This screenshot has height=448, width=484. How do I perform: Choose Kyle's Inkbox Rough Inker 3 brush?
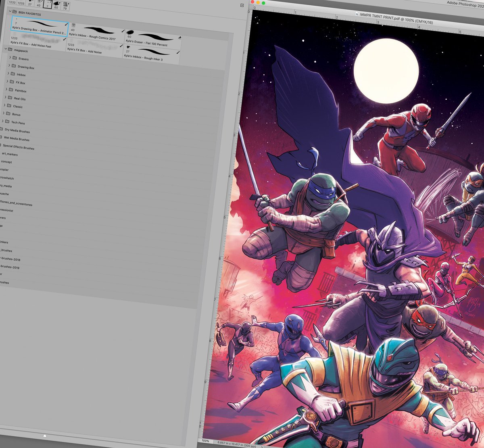(151, 54)
